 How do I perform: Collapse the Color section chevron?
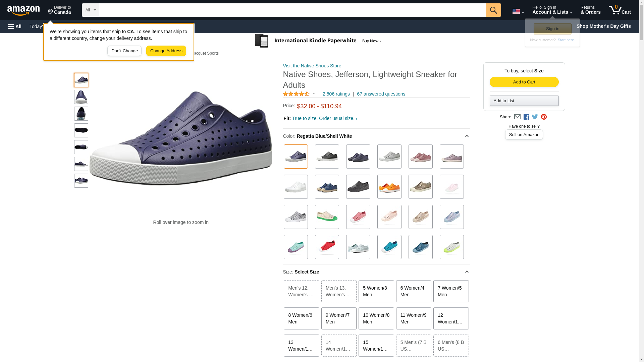tap(467, 136)
